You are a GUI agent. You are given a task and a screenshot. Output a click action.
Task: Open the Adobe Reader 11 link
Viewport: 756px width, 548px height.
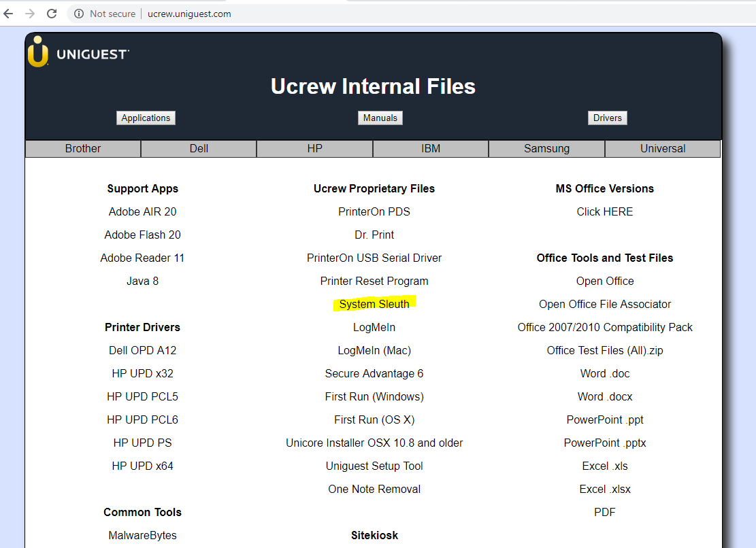pos(143,258)
